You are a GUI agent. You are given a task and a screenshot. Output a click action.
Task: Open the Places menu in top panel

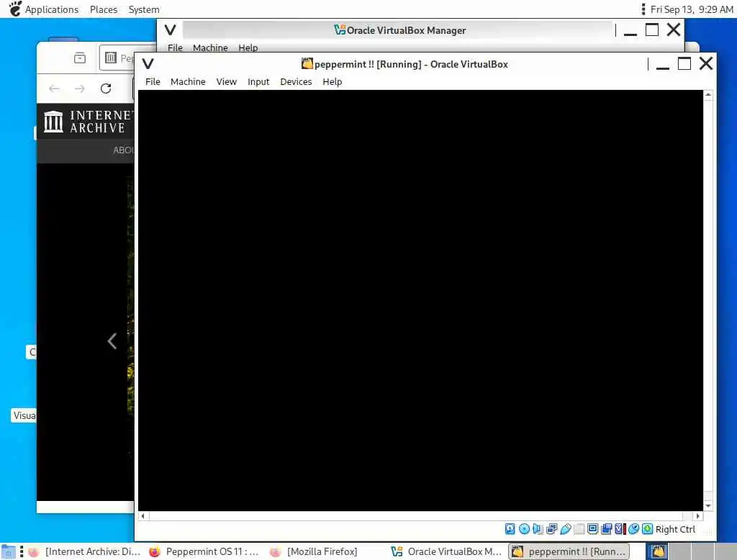[x=104, y=9]
